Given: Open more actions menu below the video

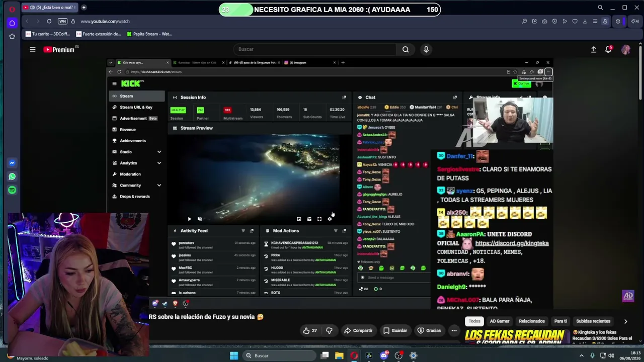Looking at the screenshot, I should (x=454, y=330).
